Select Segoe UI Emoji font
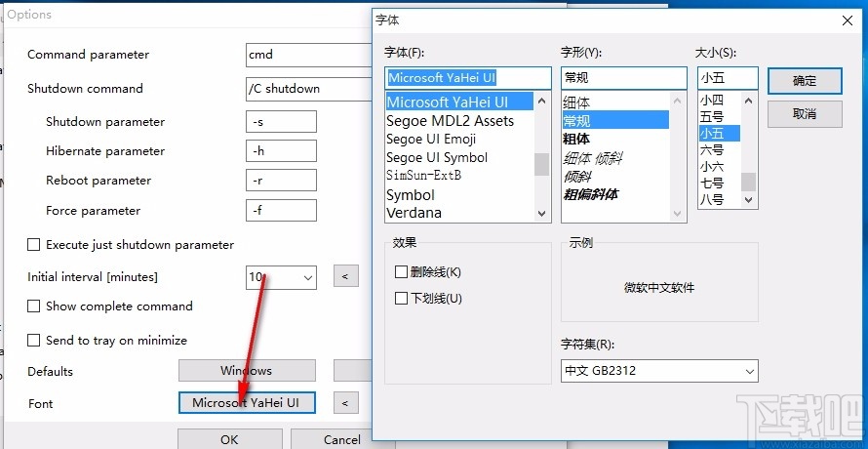The image size is (868, 449). point(459,140)
